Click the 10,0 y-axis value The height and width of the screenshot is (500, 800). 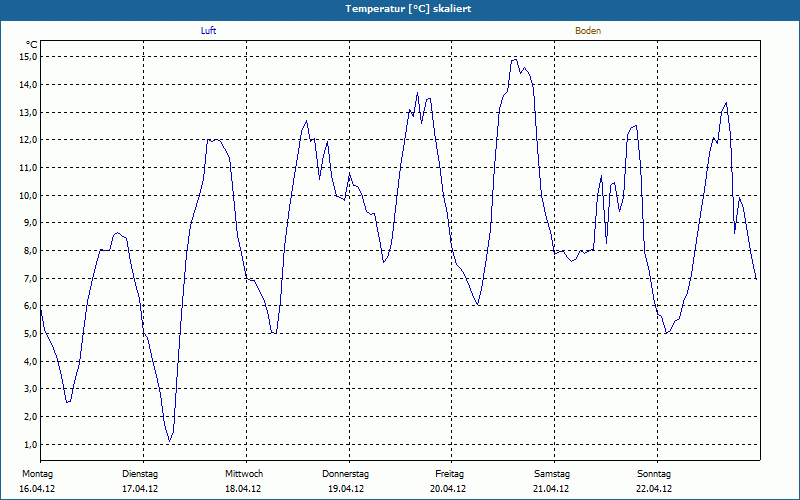point(29,195)
